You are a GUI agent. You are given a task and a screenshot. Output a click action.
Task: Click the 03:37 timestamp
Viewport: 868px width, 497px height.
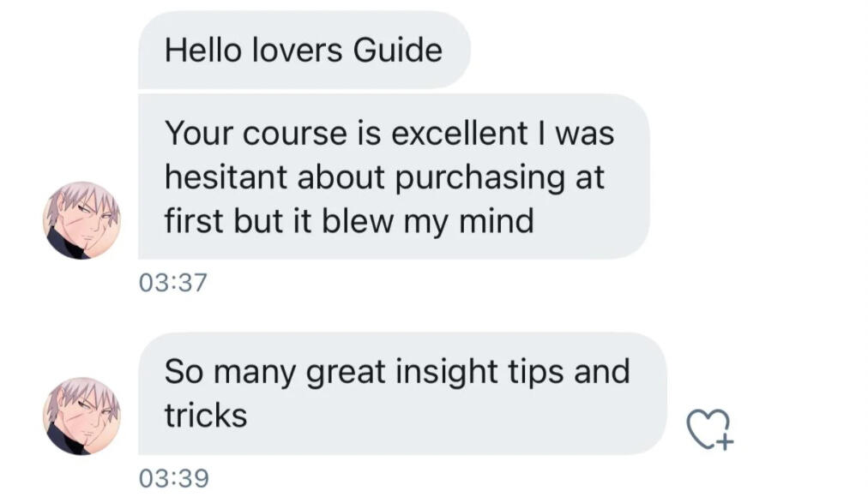(172, 282)
